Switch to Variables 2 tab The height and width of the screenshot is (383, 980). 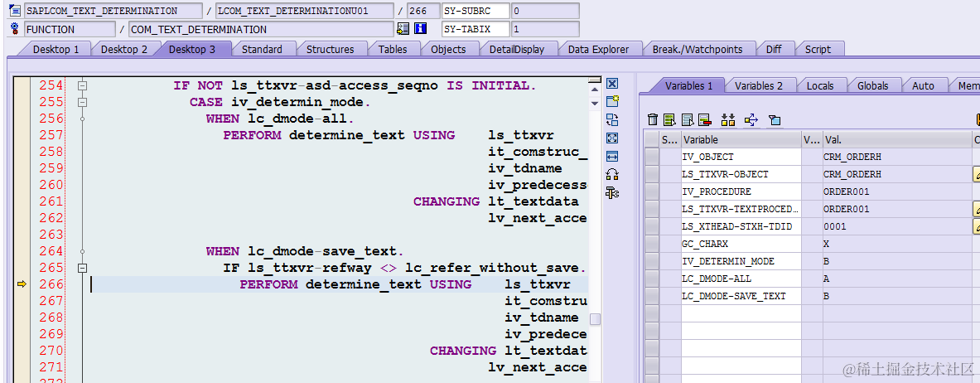click(758, 85)
